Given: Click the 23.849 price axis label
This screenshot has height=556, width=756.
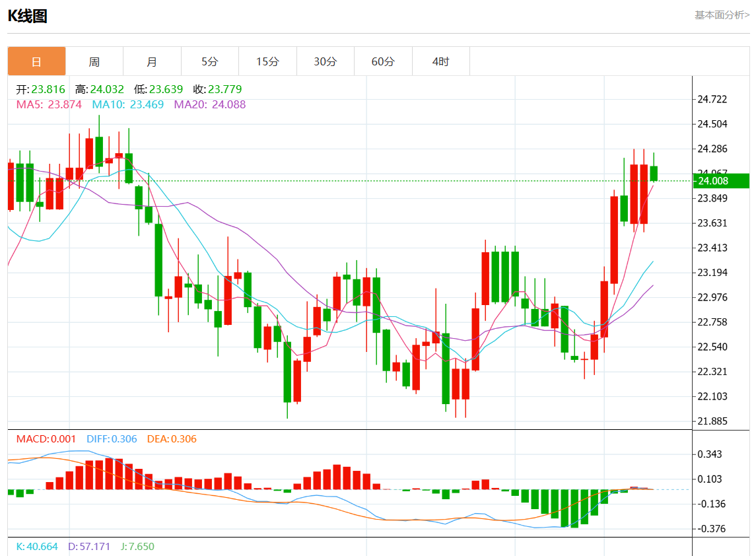Looking at the screenshot, I should coord(712,198).
